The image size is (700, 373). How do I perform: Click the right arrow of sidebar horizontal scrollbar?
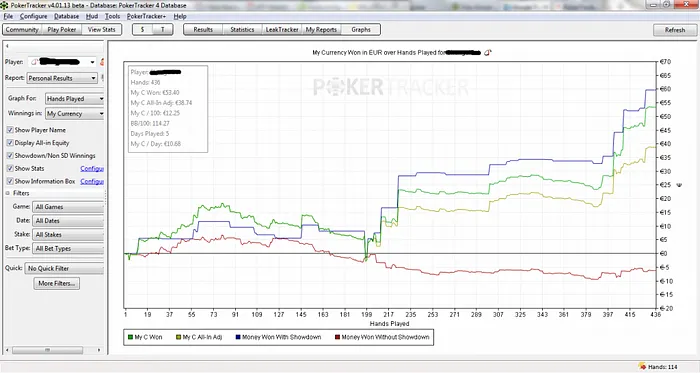99,350
